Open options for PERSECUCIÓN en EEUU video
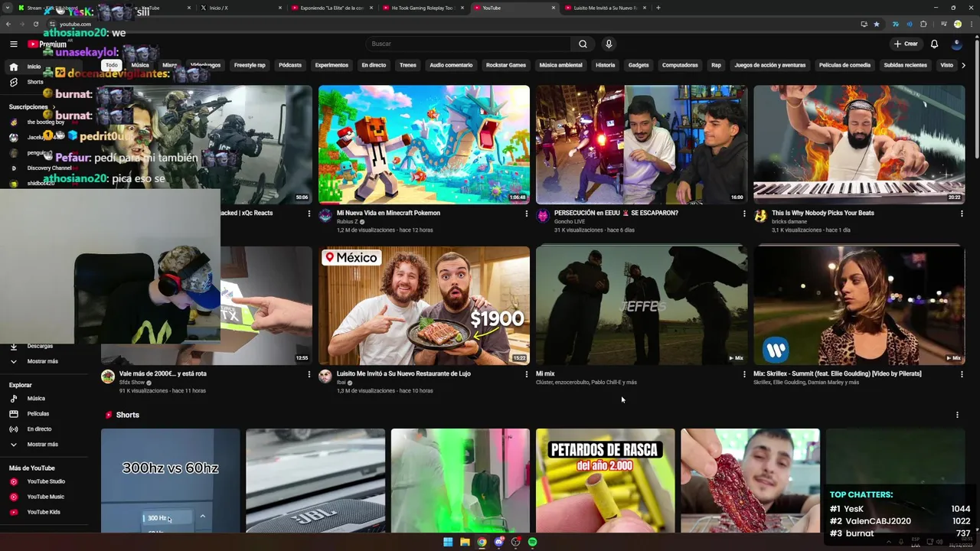Viewport: 980px width, 551px height. pyautogui.click(x=744, y=214)
